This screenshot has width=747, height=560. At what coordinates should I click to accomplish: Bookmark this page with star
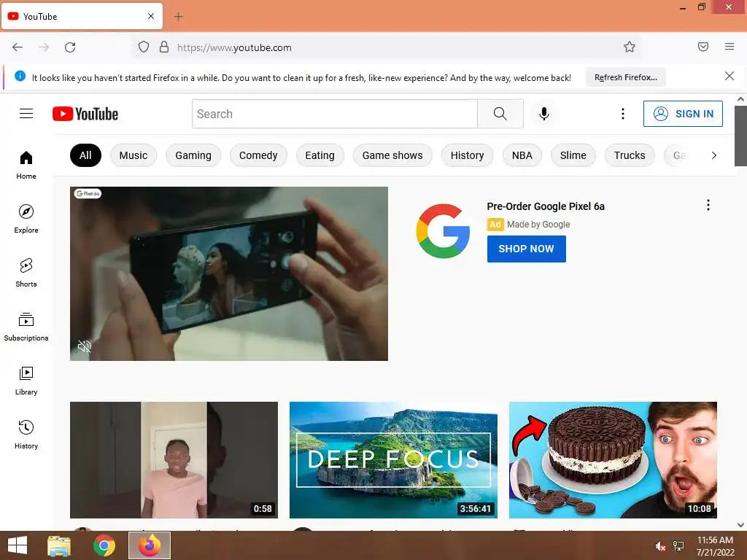(x=630, y=47)
